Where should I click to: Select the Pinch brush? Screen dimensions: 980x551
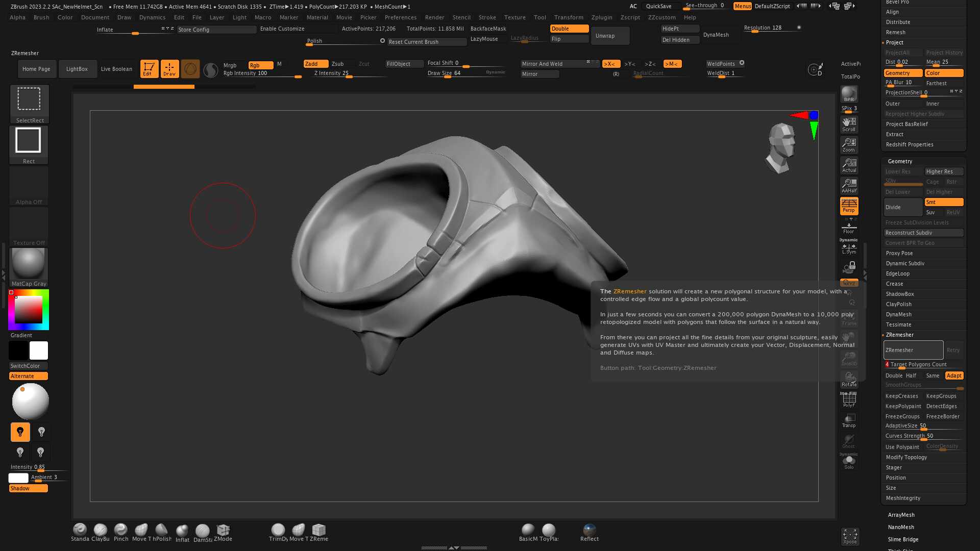click(121, 531)
